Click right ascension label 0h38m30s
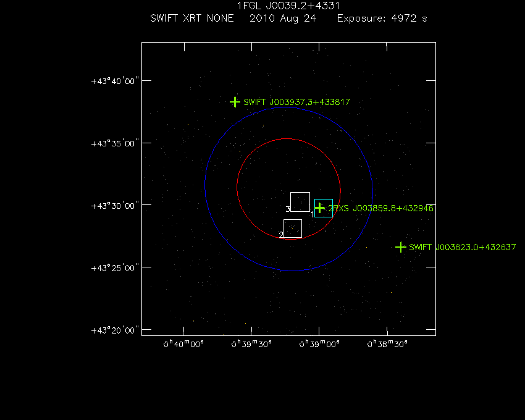The height and width of the screenshot is (420, 525). point(387,344)
